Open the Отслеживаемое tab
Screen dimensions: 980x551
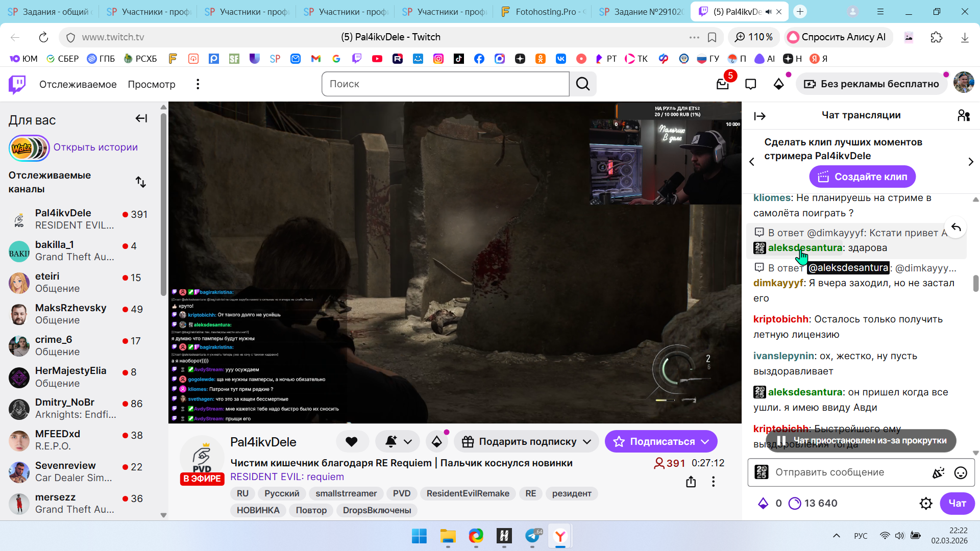(x=78, y=84)
